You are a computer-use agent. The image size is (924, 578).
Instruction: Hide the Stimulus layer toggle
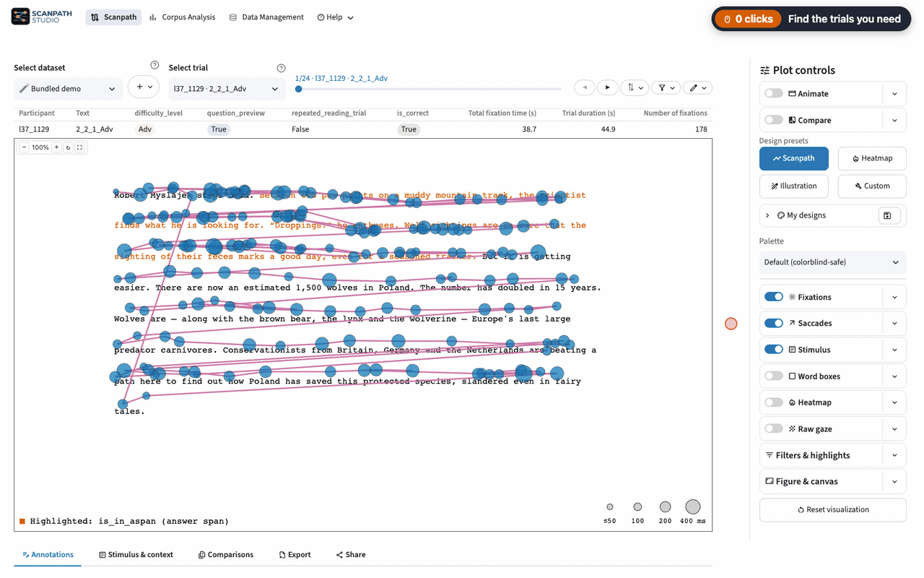coord(774,350)
